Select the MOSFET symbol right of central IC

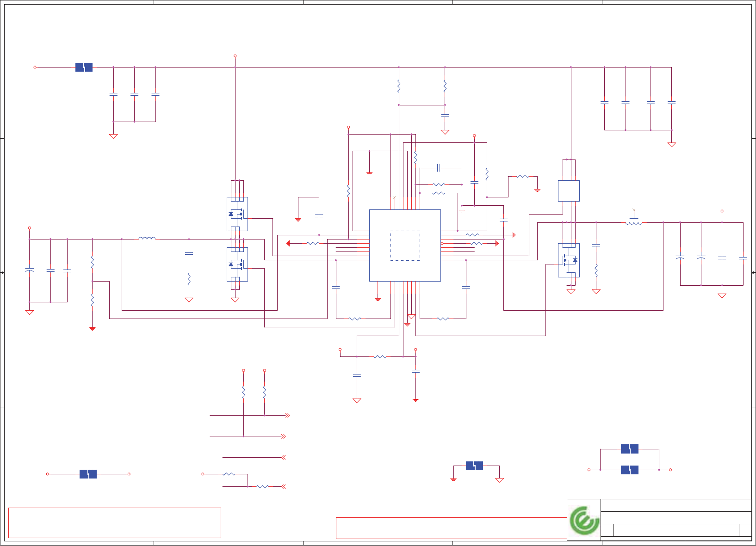569,260
